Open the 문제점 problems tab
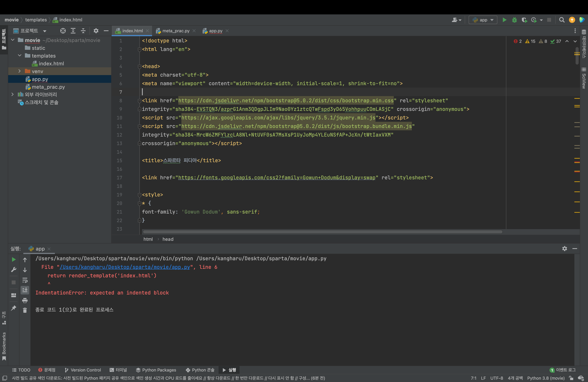This screenshot has height=382, width=588. click(47, 370)
